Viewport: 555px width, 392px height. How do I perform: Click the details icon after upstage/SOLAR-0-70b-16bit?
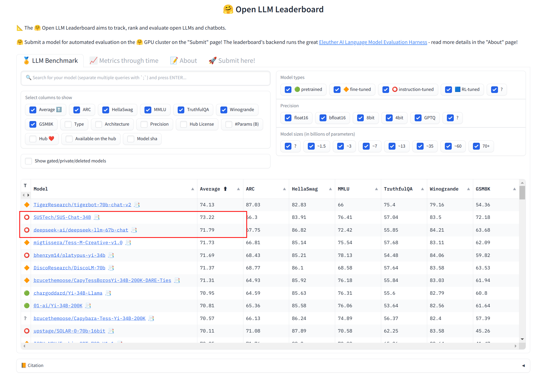(111, 331)
